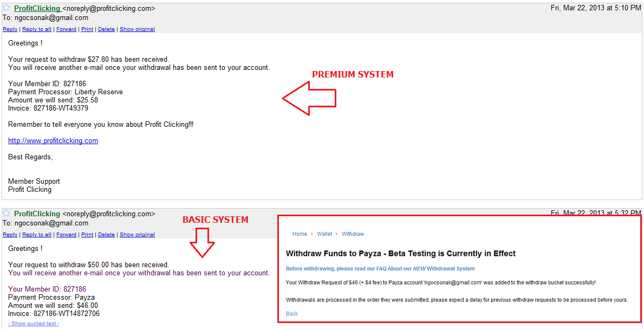Select text 'Your request to withdraw $50.00 has been received.'
The height and width of the screenshot is (329, 644).
point(89,265)
